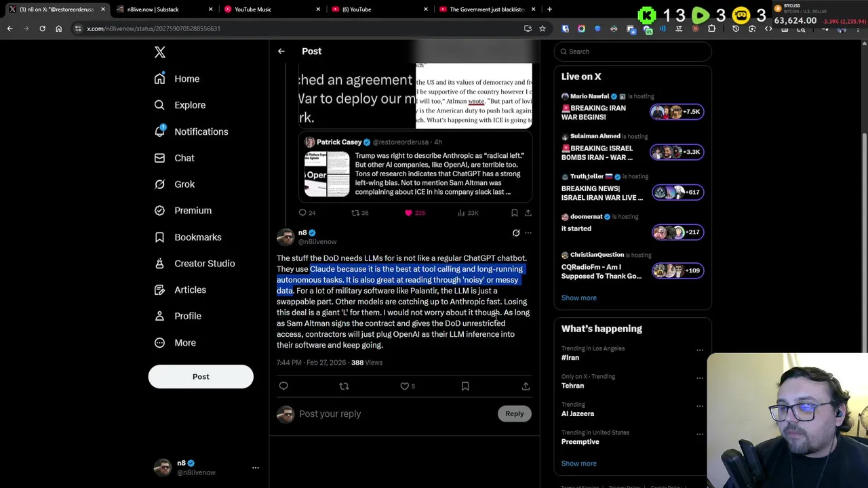This screenshot has width=868, height=488.
Task: Open the browser extensions puzzle icon
Action: pos(711,28)
